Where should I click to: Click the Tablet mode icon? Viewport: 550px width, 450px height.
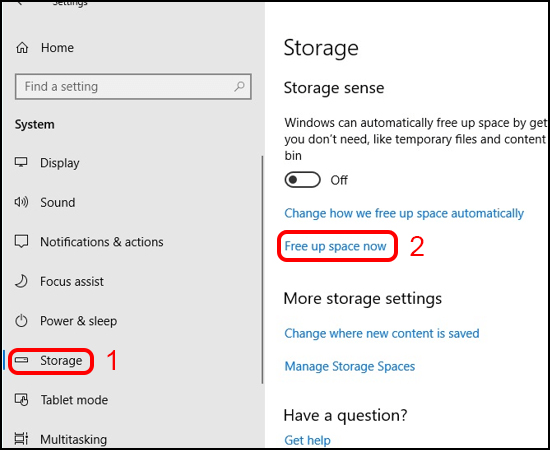tap(21, 400)
